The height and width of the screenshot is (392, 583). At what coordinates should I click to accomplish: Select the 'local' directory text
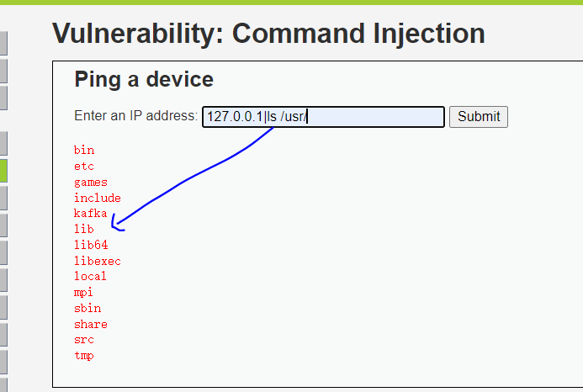[x=90, y=276]
